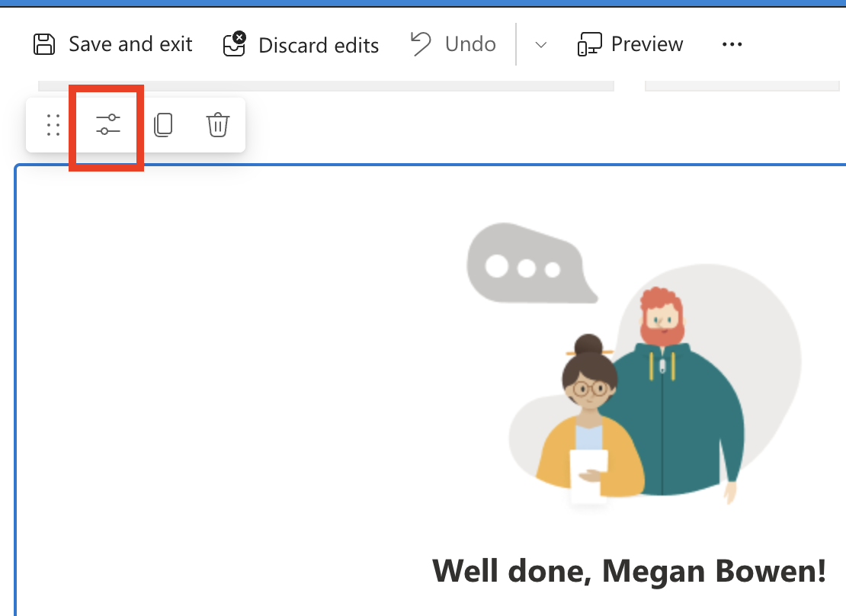Viewport: 846px width, 616px height.
Task: Click the two-people illustration in the web part
Action: click(x=634, y=363)
